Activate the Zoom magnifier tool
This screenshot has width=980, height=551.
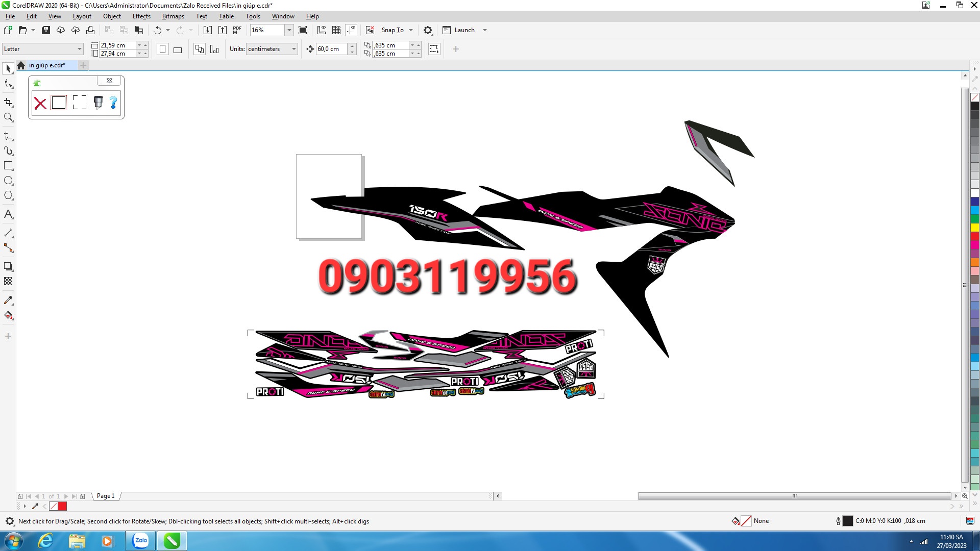pos(8,118)
